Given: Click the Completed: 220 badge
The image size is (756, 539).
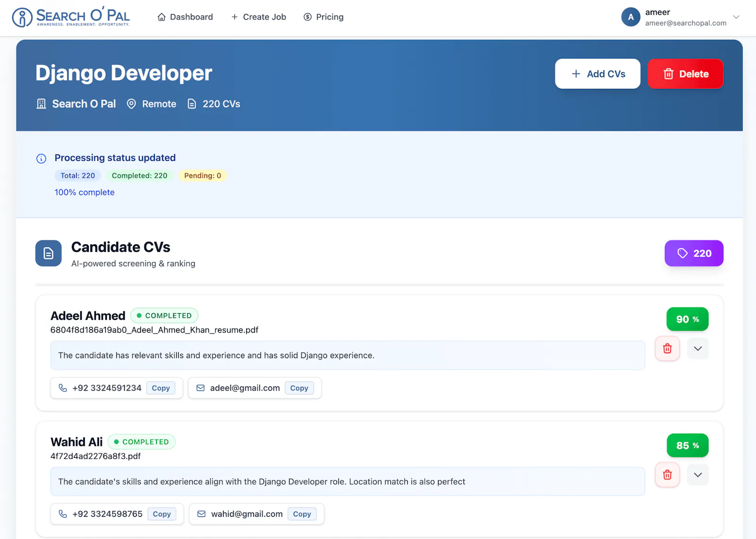Looking at the screenshot, I should click(139, 176).
